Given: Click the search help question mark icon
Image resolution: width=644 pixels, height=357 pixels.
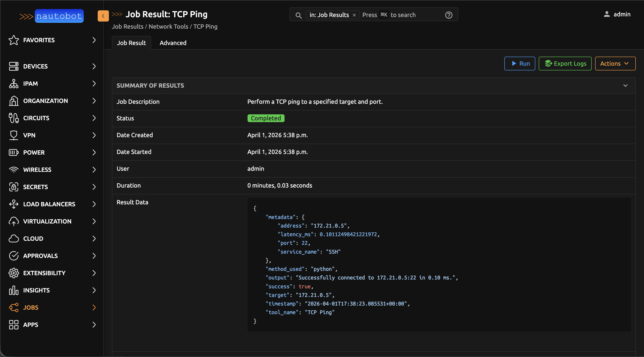Looking at the screenshot, I should 449,15.
